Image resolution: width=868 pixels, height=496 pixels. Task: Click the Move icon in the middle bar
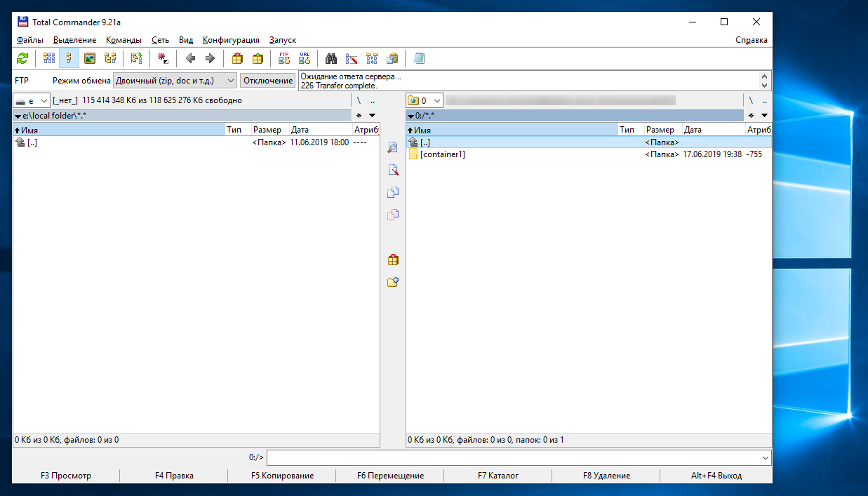pos(393,215)
